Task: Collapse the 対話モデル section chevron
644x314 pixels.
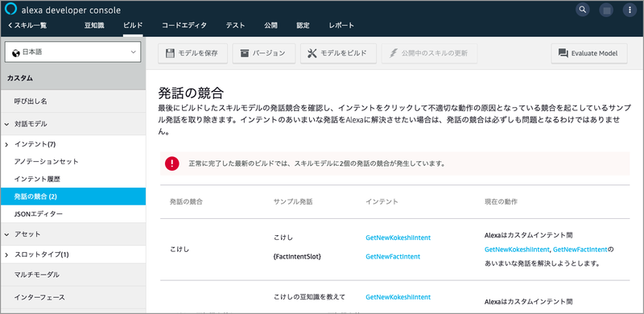Action: tap(7, 124)
